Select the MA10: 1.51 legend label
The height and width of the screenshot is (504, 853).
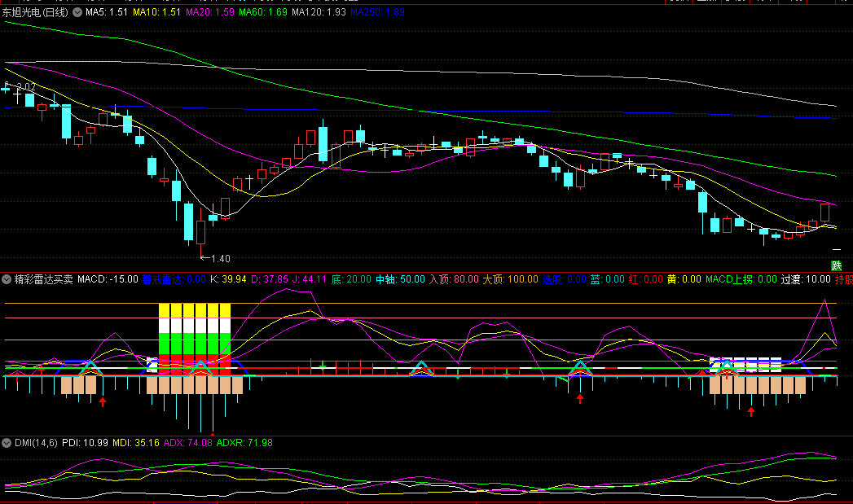pyautogui.click(x=156, y=12)
